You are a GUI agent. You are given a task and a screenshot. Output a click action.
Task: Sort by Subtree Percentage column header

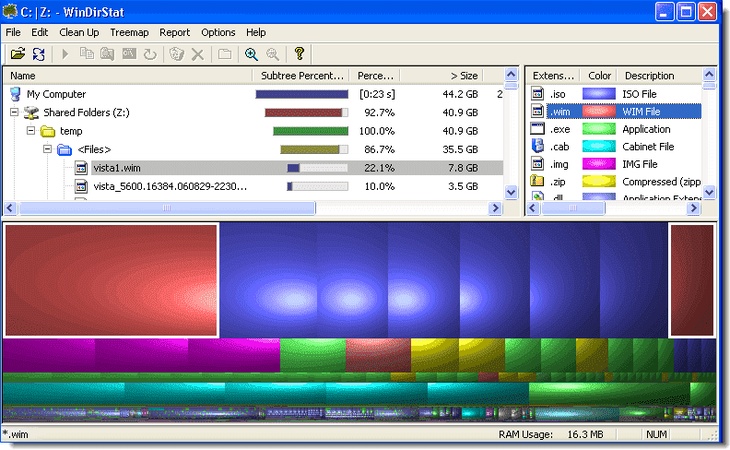coord(301,75)
